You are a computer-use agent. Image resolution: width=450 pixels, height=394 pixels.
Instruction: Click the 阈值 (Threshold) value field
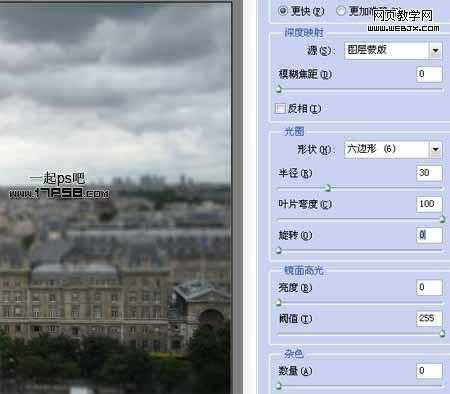(429, 319)
